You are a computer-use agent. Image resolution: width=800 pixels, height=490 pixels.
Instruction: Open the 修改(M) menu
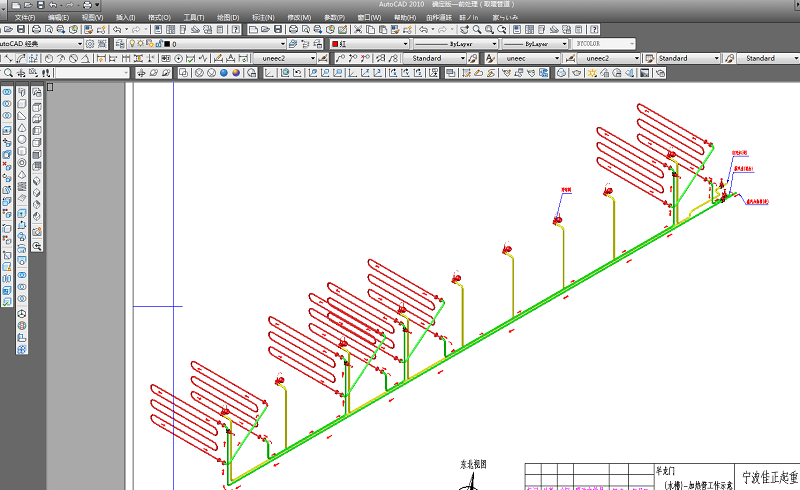click(299, 17)
